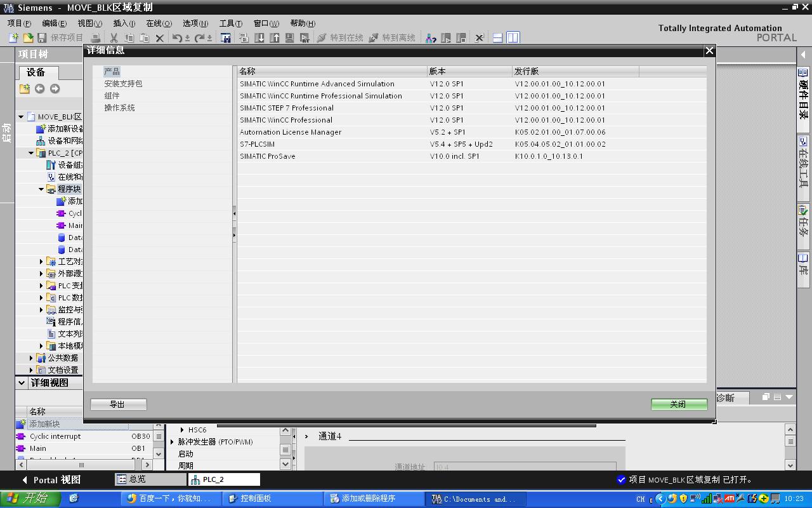Click the Delete X toolbar icon
The width and height of the screenshot is (812, 508).
click(160, 38)
